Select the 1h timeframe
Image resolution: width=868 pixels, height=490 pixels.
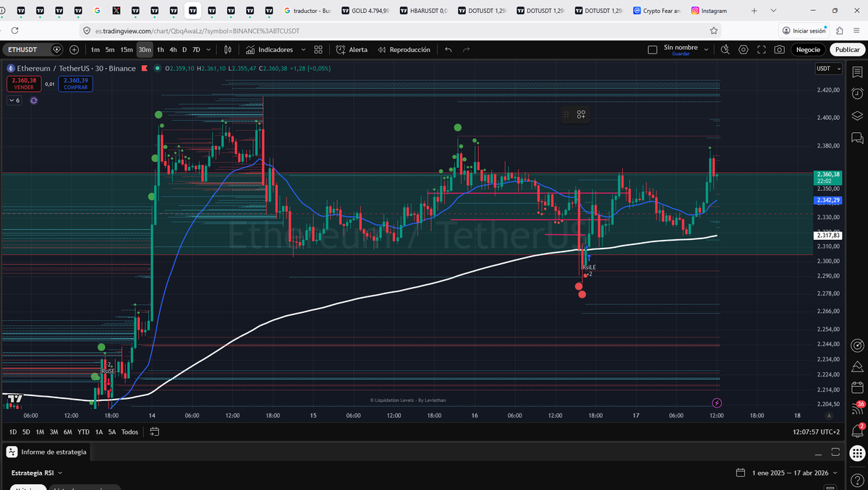(161, 50)
